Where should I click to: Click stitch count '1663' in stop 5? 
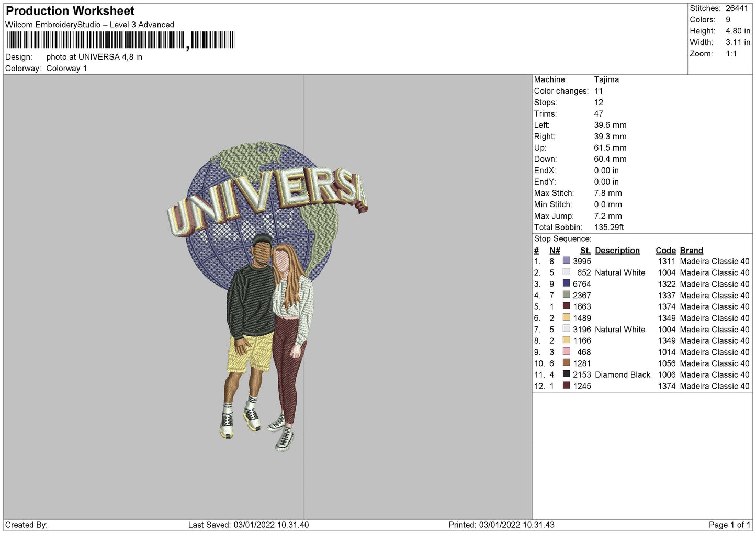[582, 306]
